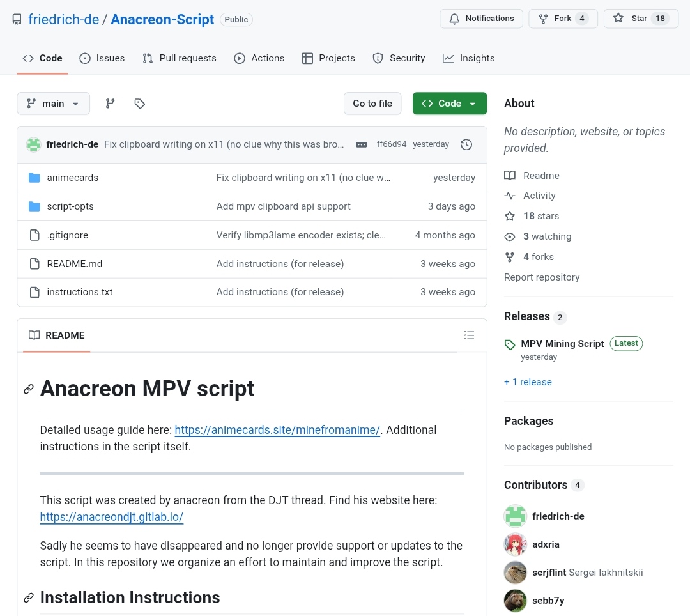Image resolution: width=690 pixels, height=616 pixels.
Task: Open README outline list icon
Action: [x=469, y=335]
